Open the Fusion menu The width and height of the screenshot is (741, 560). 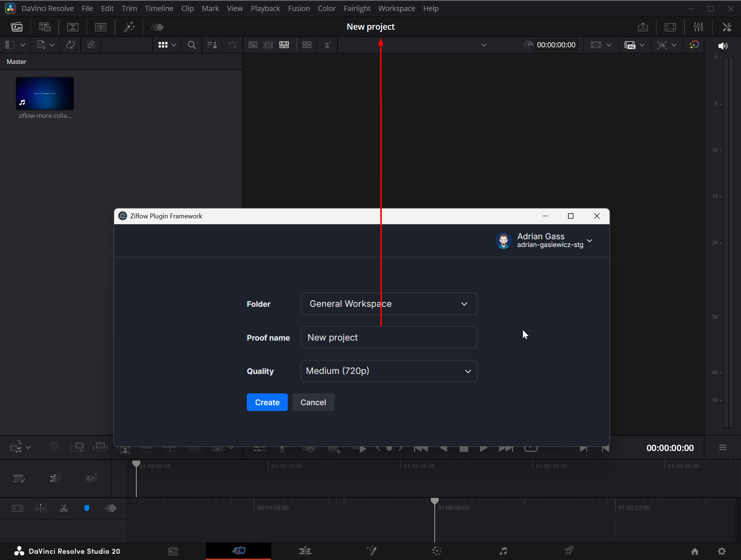pos(299,8)
